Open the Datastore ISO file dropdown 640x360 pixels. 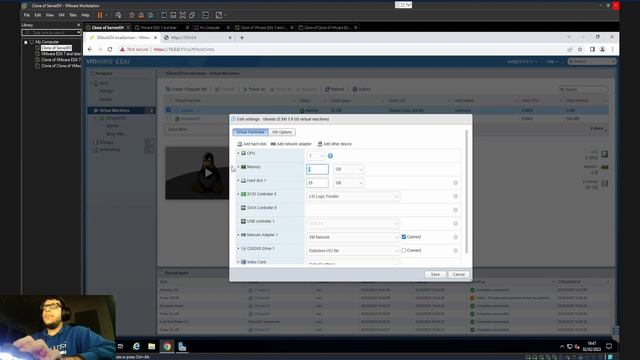pos(353,251)
